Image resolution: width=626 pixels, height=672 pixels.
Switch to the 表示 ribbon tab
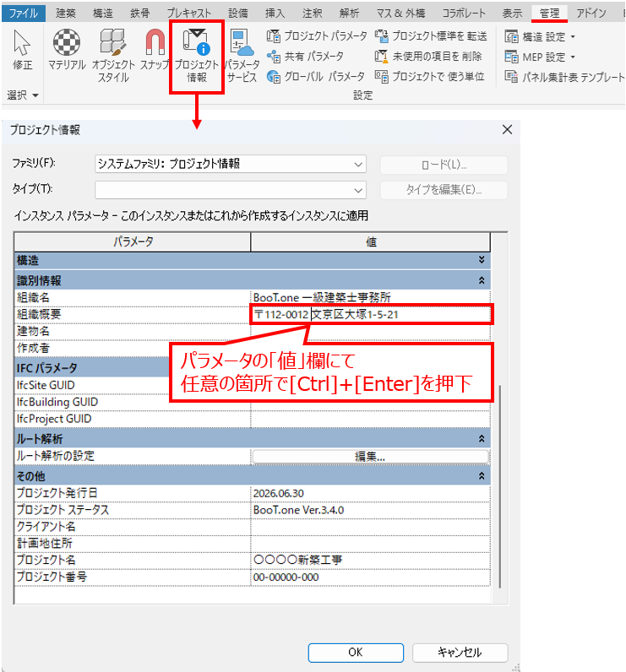(513, 14)
